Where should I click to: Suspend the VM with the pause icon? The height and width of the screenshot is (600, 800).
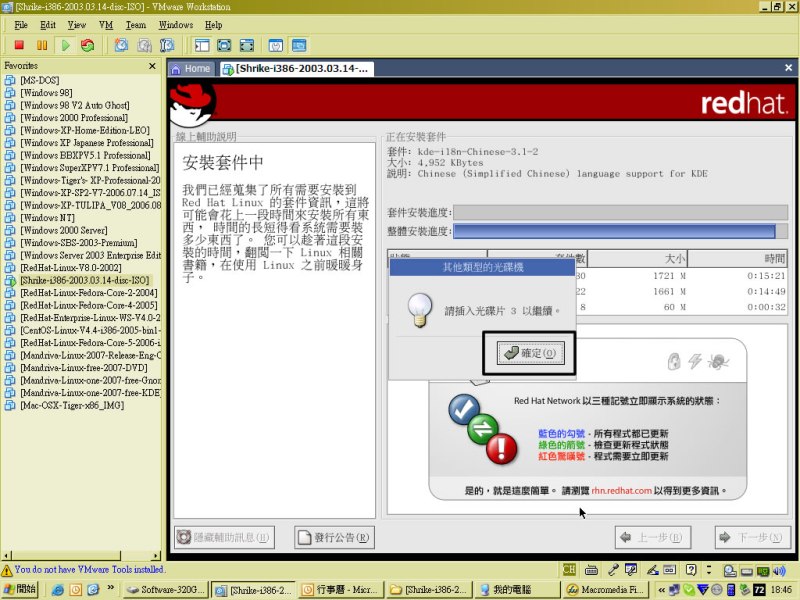42,45
